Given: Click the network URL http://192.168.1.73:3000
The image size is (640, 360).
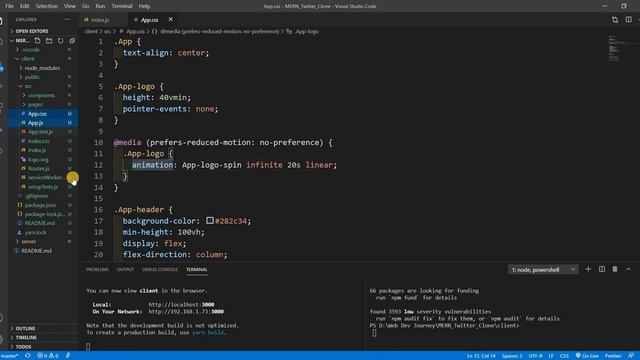Looking at the screenshot, I should [x=186, y=311].
